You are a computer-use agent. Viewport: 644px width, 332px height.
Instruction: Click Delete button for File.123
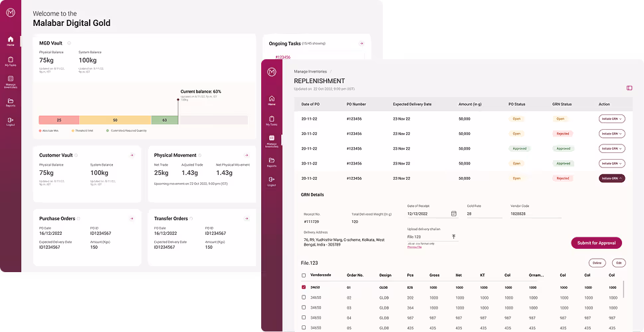pyautogui.click(x=597, y=263)
